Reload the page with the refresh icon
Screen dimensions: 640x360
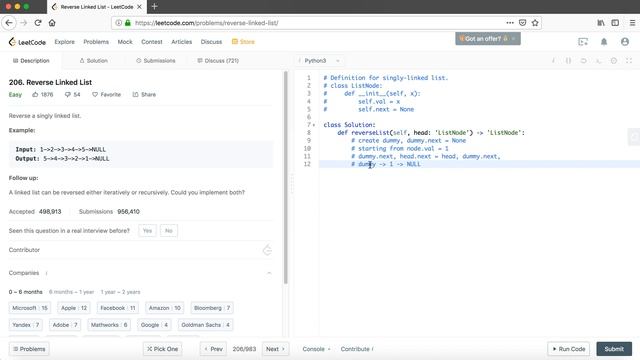click(38, 23)
